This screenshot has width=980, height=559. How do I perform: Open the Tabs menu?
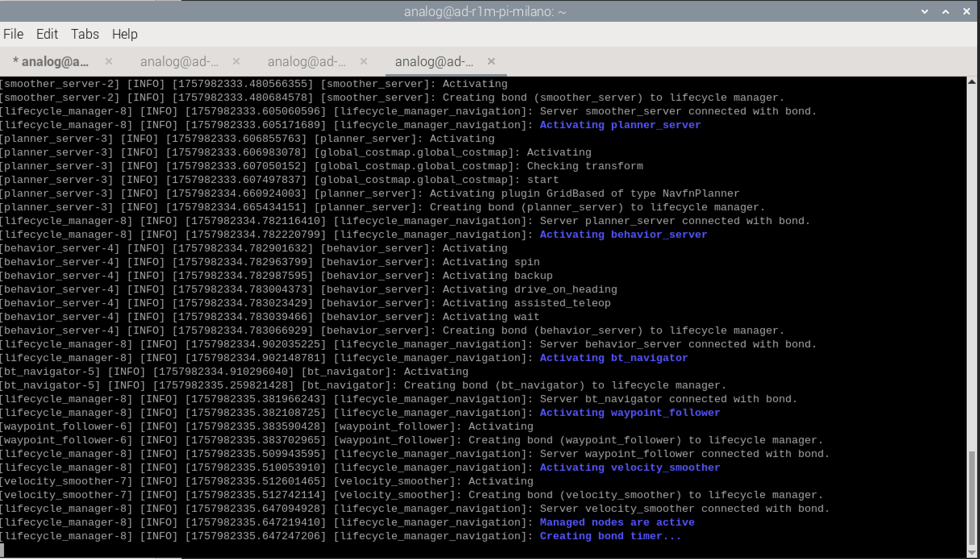click(85, 34)
